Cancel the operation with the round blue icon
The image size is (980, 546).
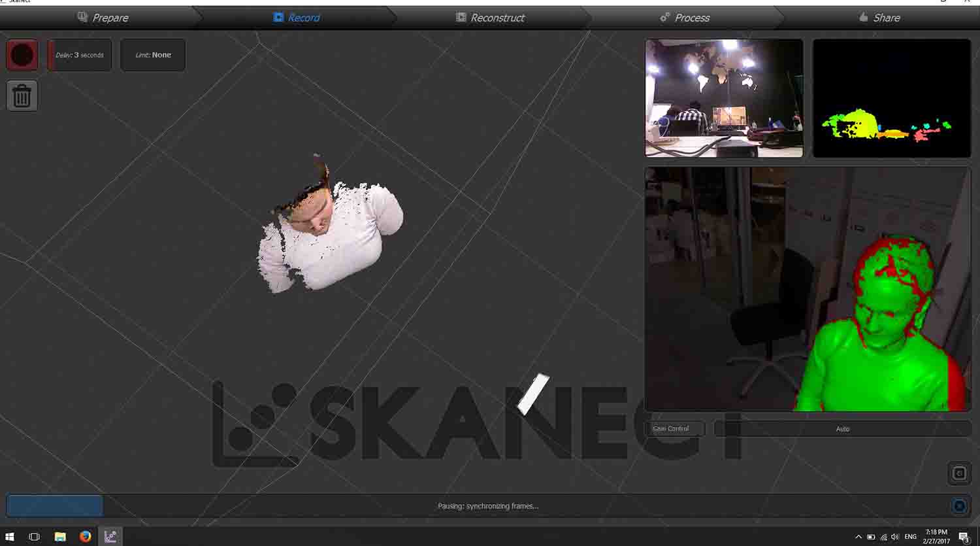pyautogui.click(x=959, y=506)
